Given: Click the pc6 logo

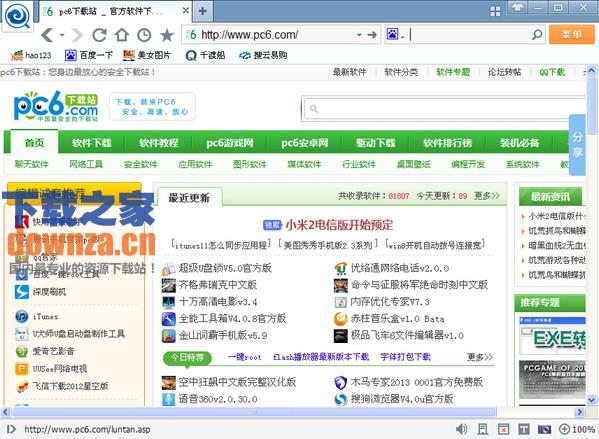Looking at the screenshot, I should (x=56, y=106).
